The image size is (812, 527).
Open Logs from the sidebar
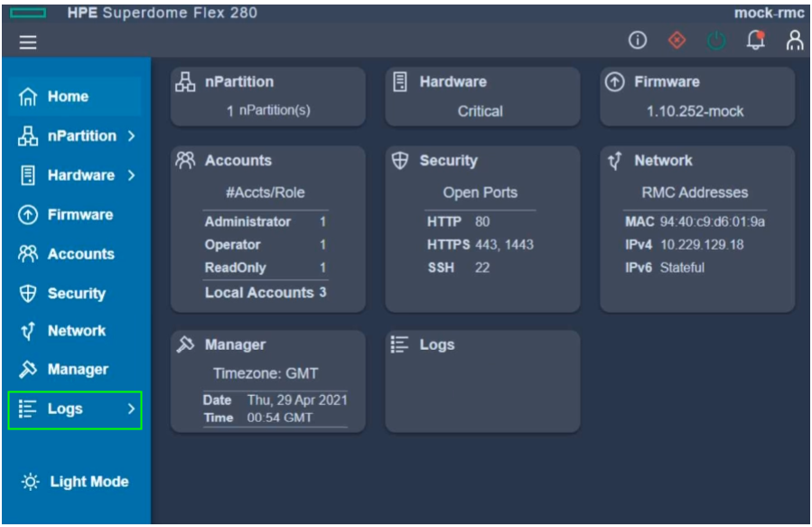tap(75, 409)
